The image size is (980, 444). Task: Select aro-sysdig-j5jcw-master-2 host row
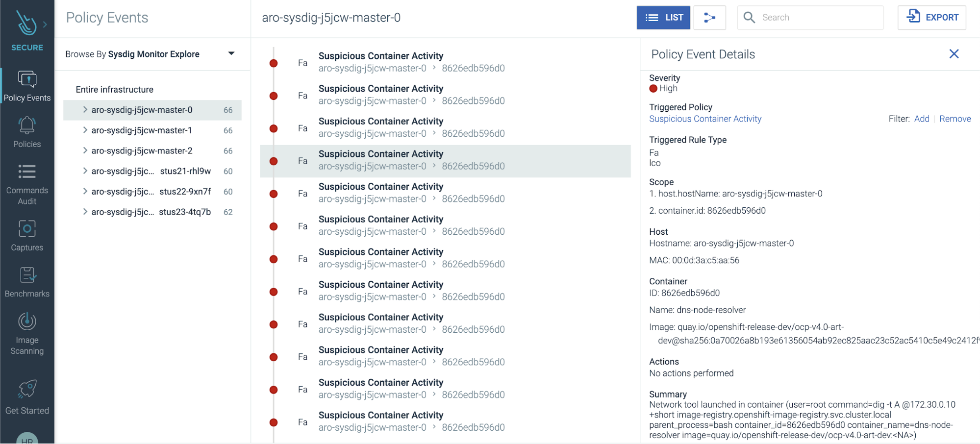[x=152, y=151]
